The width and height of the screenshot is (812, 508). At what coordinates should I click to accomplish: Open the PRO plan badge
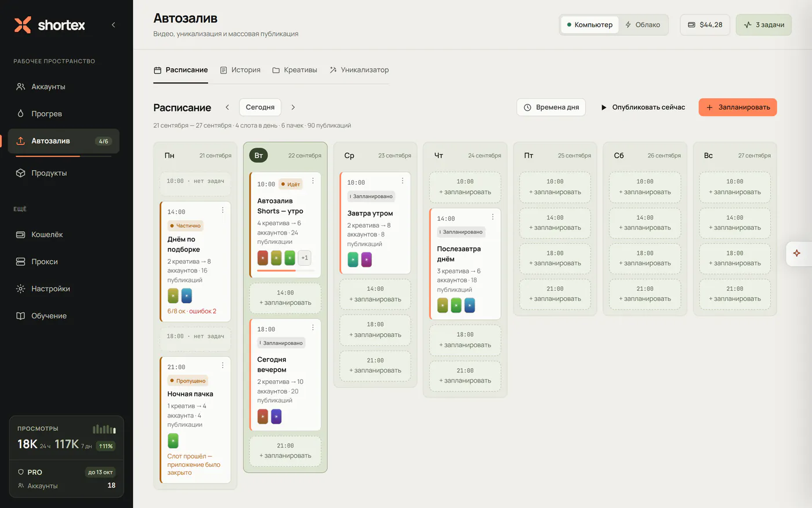point(30,472)
